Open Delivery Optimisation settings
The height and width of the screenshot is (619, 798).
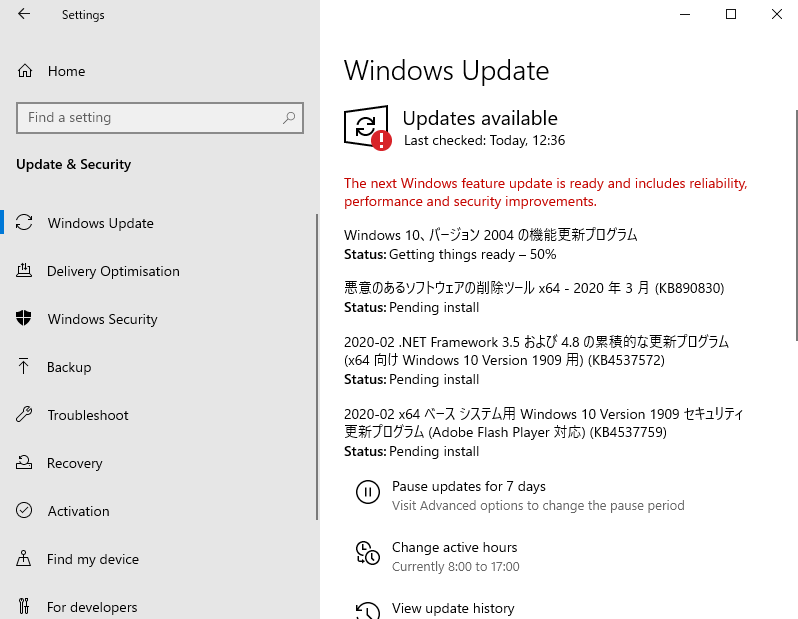click(x=113, y=271)
